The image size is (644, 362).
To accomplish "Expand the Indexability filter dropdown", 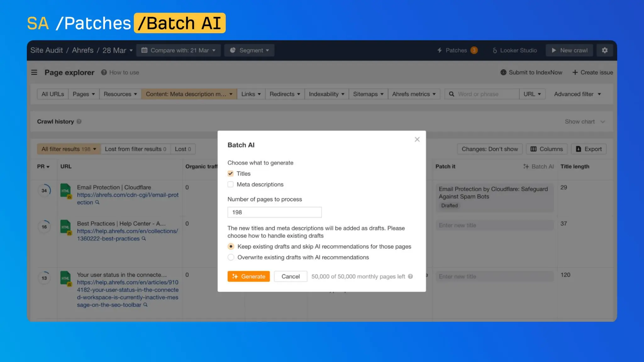I will tap(326, 94).
